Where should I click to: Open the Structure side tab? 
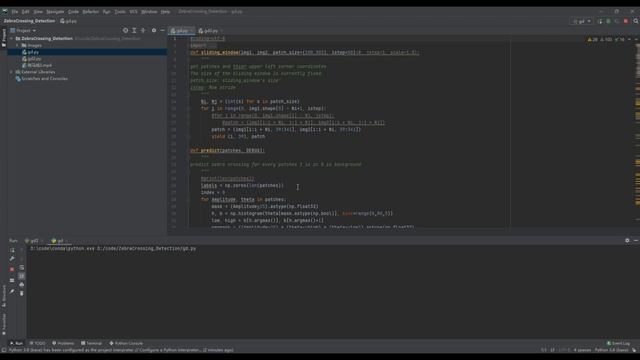coord(4,296)
